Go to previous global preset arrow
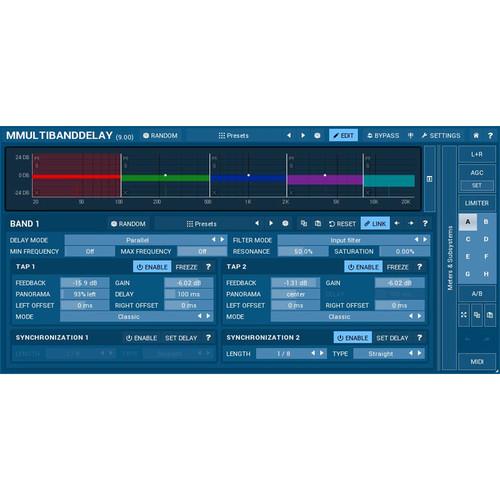The image size is (500, 500). 289,135
